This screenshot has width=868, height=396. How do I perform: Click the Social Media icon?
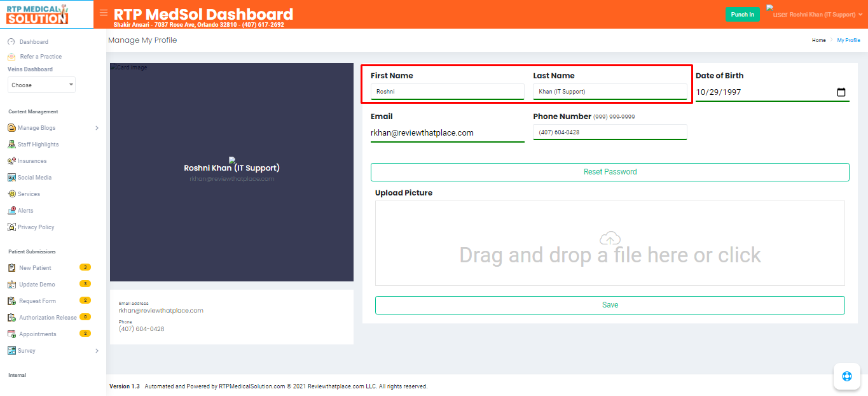pos(11,178)
